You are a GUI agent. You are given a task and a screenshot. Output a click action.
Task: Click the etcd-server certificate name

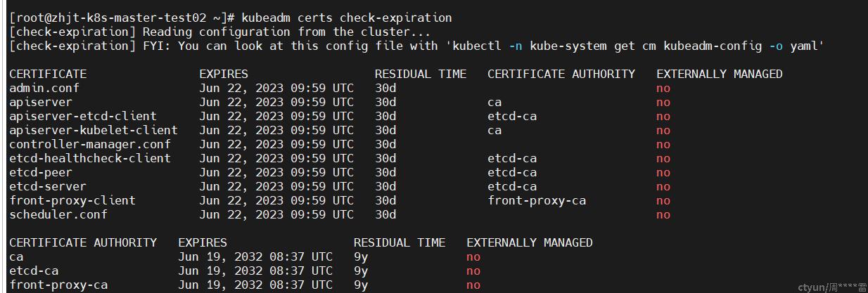coord(48,186)
